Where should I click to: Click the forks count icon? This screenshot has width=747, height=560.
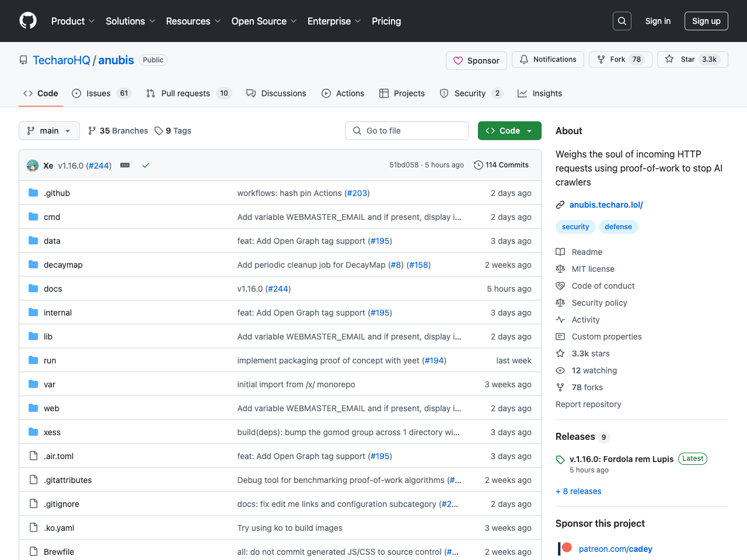(x=560, y=387)
